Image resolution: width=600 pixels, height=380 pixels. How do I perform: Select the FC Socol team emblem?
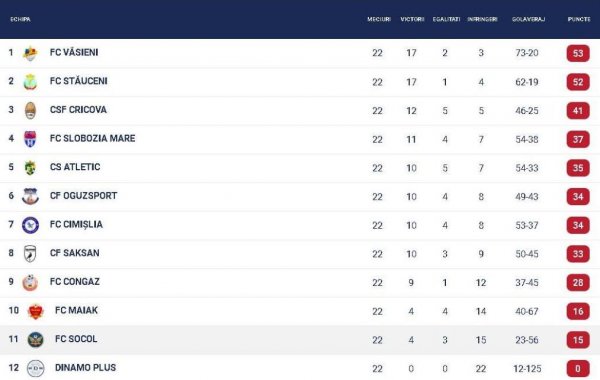click(x=36, y=339)
